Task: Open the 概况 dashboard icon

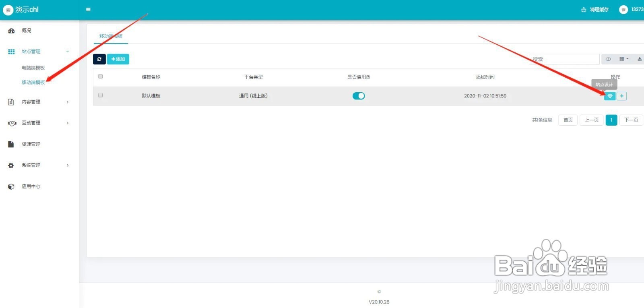Action: click(11, 31)
